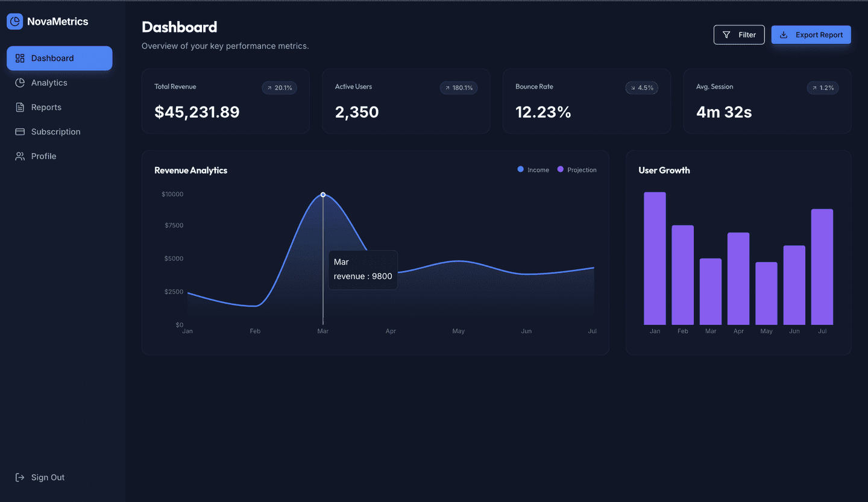This screenshot has width=868, height=502.
Task: Click the Jul bar in User Growth chart
Action: [x=822, y=265]
